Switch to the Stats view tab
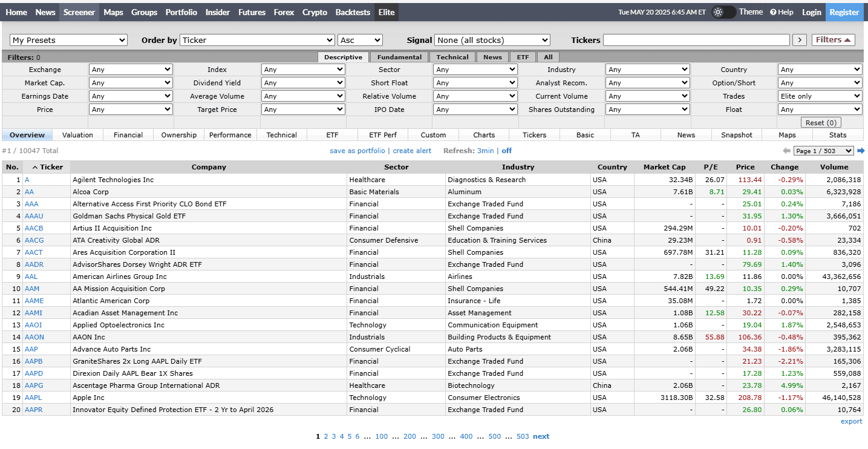Screen dimensions: 868x449 click(x=838, y=135)
